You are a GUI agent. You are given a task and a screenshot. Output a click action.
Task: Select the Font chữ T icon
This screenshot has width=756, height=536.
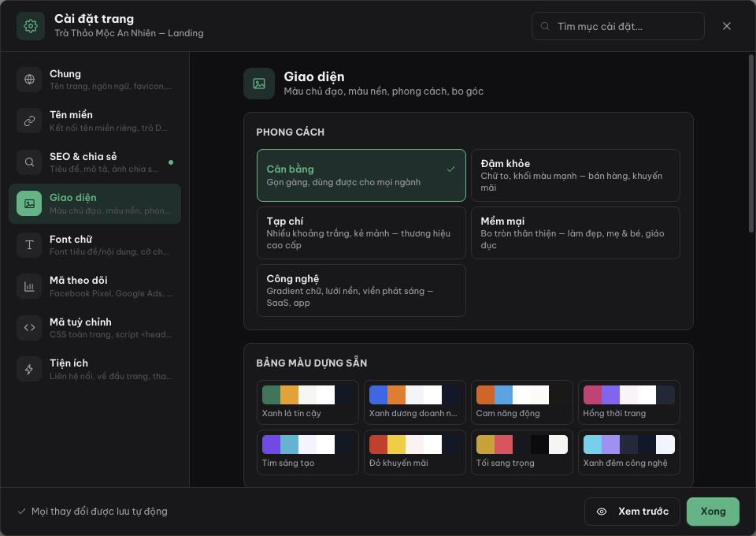click(29, 245)
